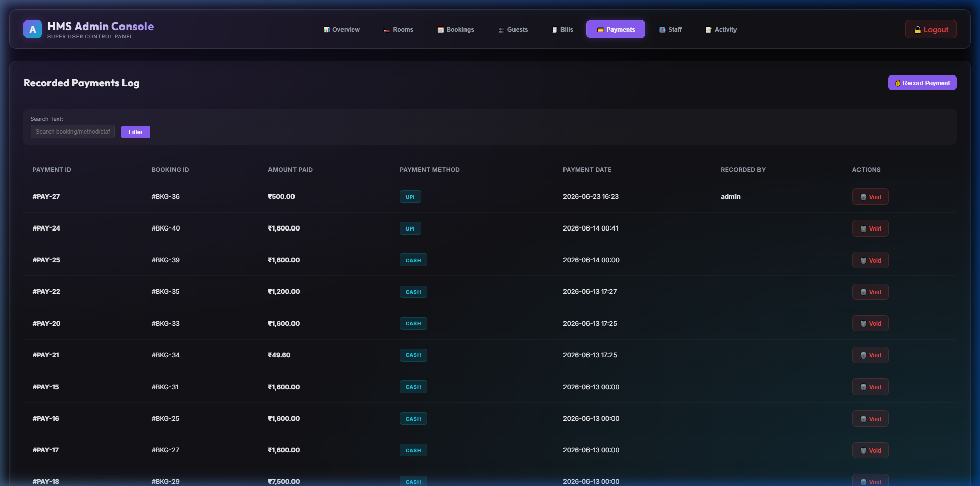Void payment #PAY-25
This screenshot has height=486, width=980.
click(x=870, y=260)
